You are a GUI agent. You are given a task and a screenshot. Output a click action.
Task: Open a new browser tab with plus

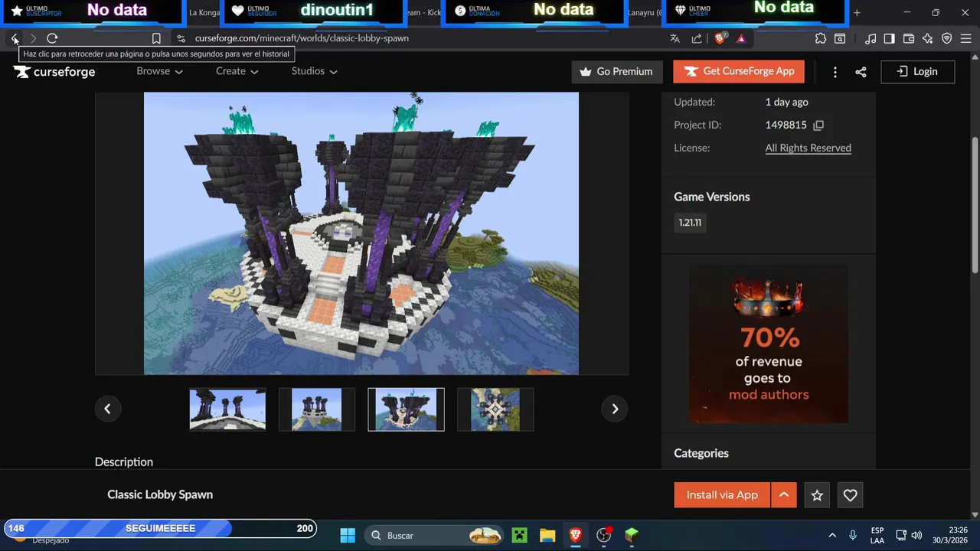857,12
